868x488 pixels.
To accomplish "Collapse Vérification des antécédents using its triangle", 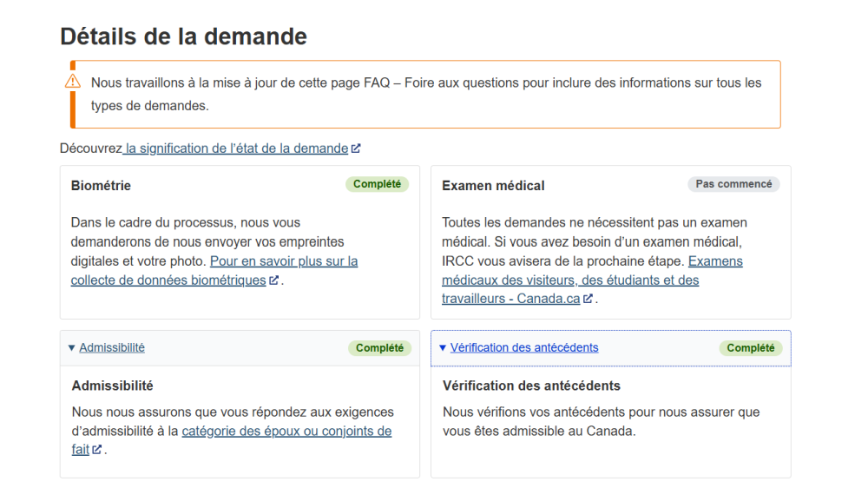I will (443, 348).
